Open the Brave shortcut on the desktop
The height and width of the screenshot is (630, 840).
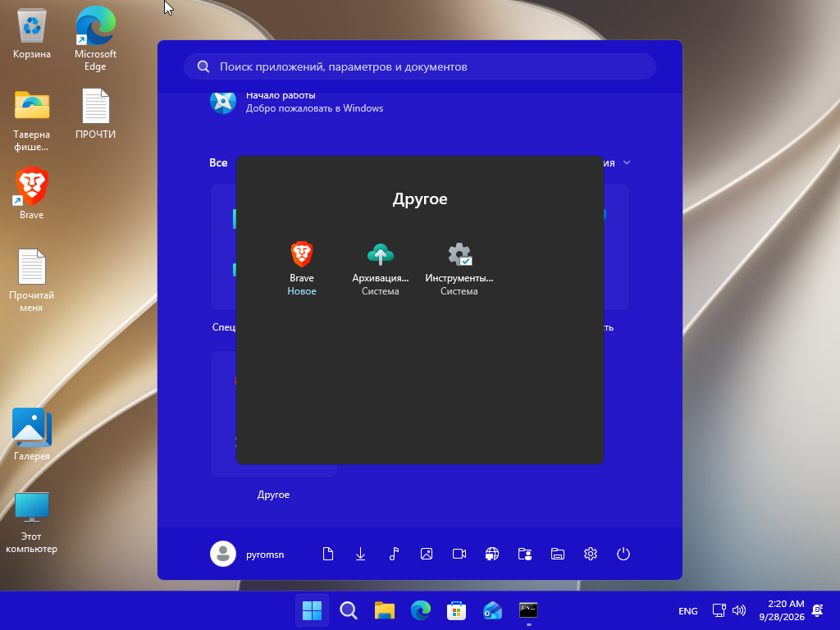(x=32, y=194)
